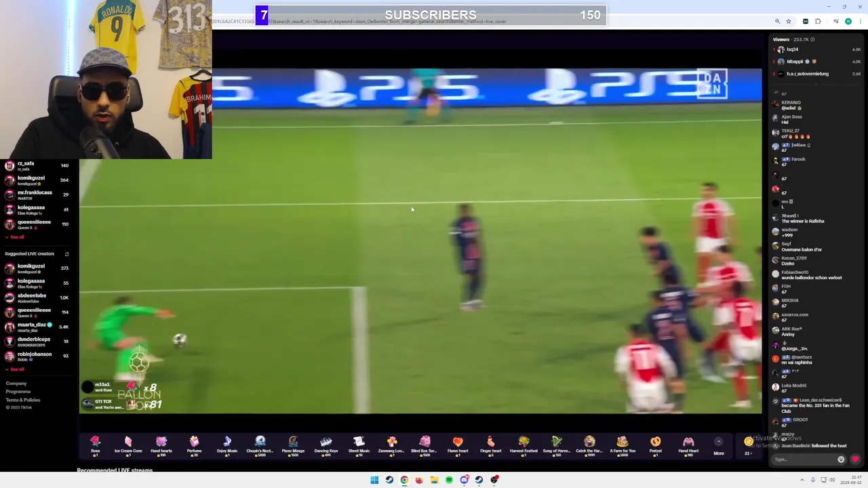Refresh Suggested LIVE creators list
The height and width of the screenshot is (488, 868).
tap(66, 254)
